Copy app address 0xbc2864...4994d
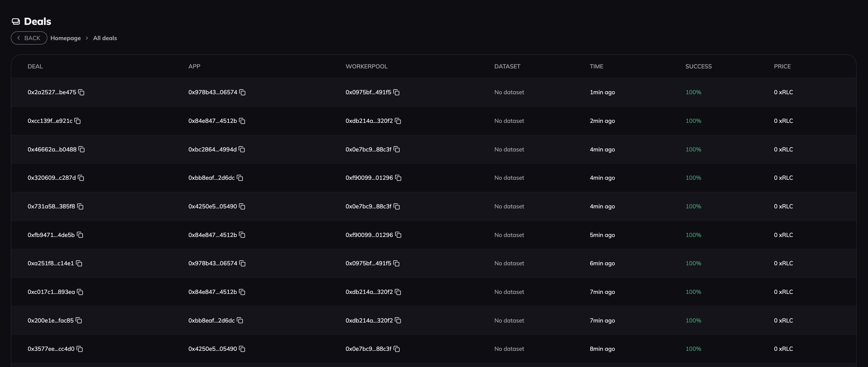 pyautogui.click(x=242, y=149)
